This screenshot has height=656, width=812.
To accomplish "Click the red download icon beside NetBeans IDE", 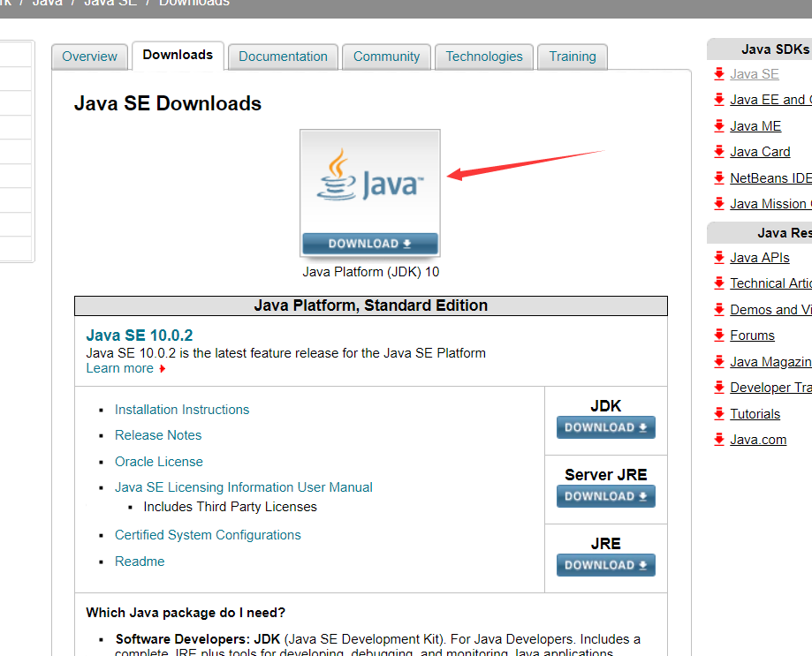I will (x=719, y=177).
